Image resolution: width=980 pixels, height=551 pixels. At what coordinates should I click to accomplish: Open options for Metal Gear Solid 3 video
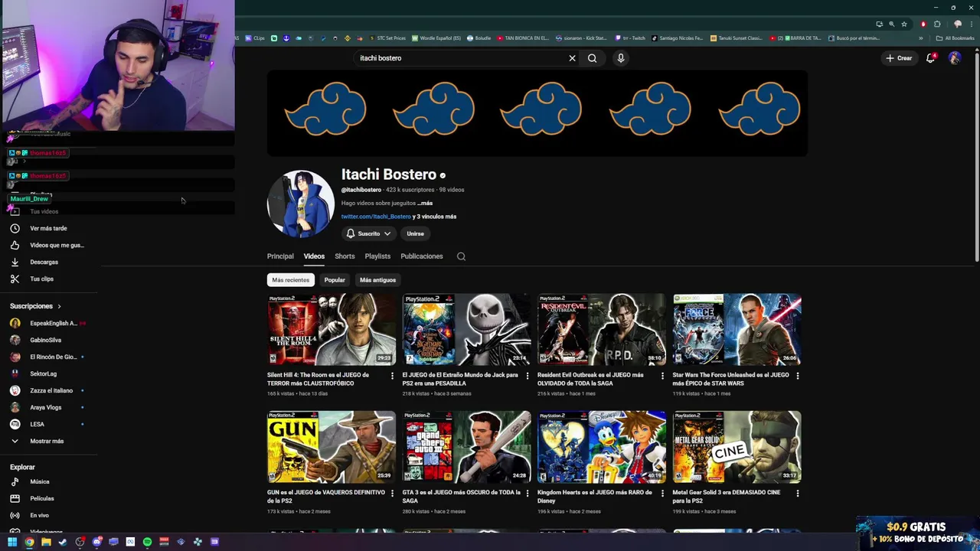797,494
